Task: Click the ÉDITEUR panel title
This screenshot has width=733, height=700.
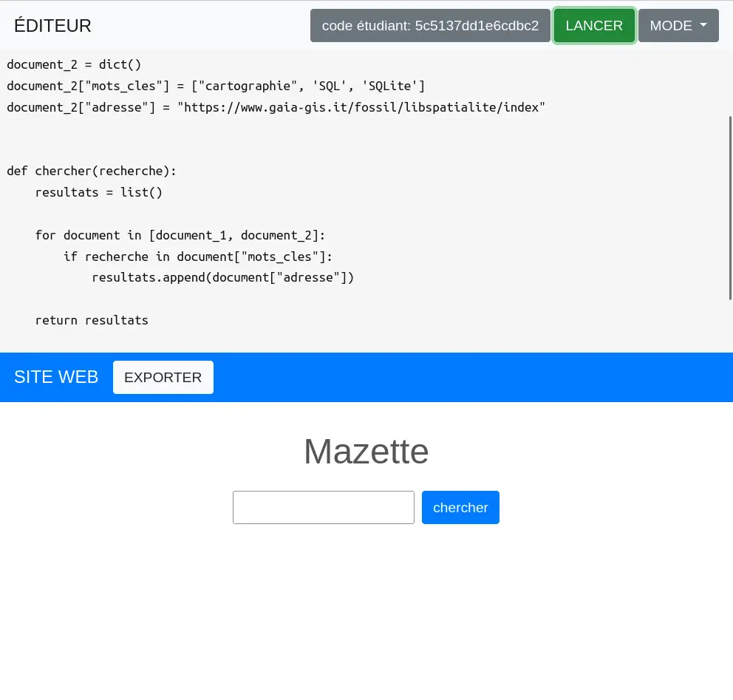Action: tap(52, 26)
